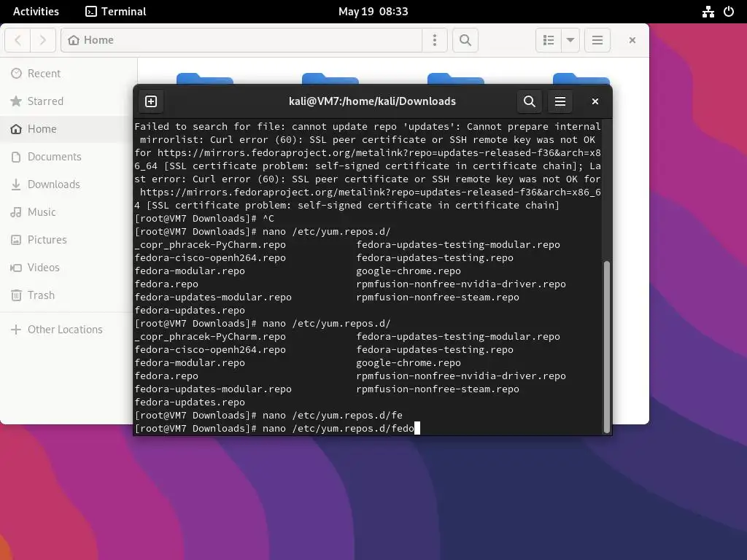Screen dimensions: 747x560
Task: Close the Files window
Action: 632,40
